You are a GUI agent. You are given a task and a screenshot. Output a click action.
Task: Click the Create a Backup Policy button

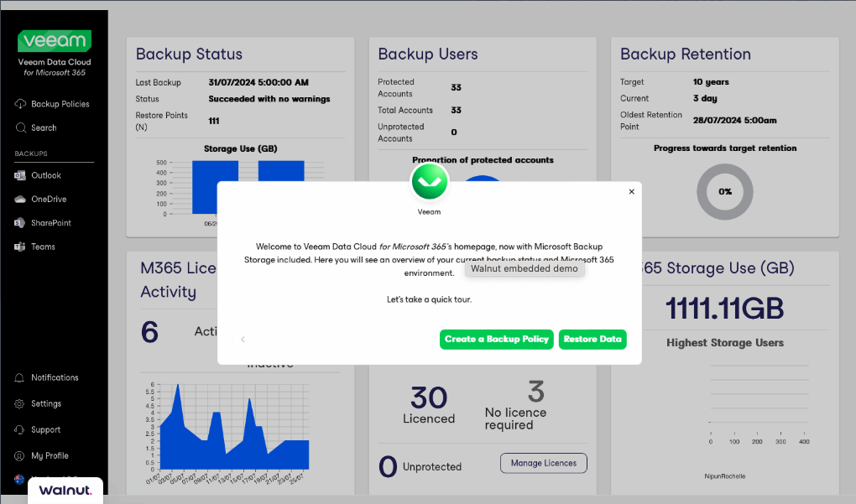496,339
